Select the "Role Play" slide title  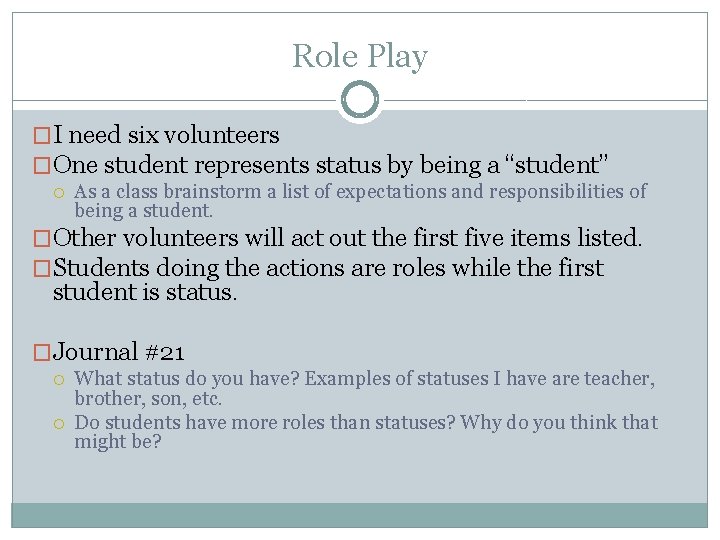(x=360, y=56)
